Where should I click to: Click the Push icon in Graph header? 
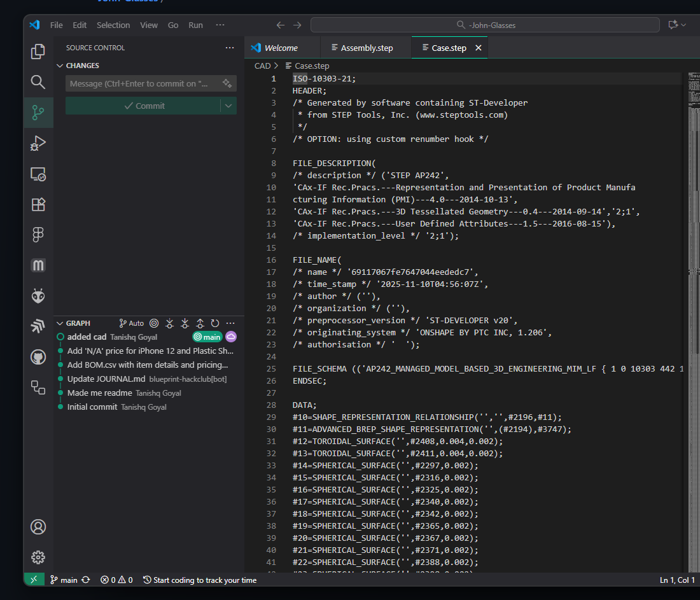(x=200, y=323)
